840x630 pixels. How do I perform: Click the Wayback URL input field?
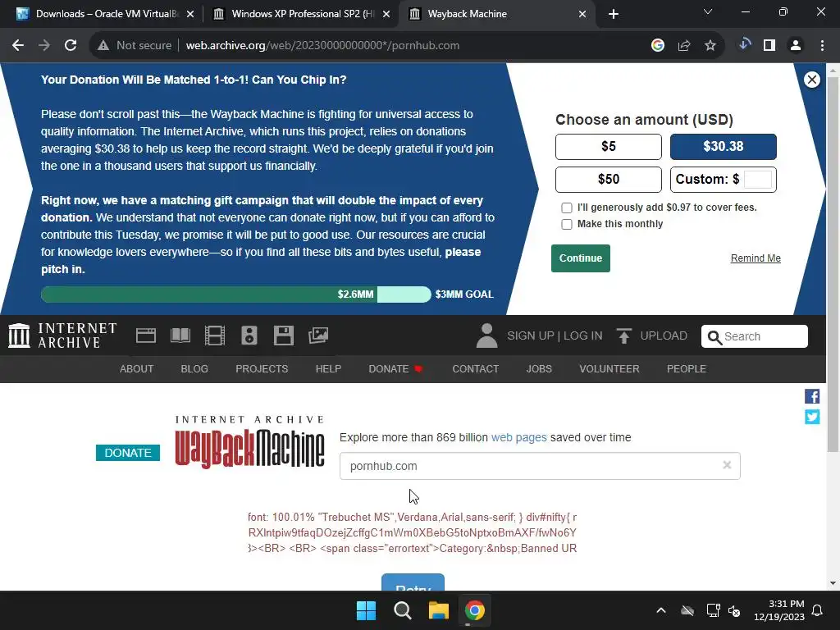tap(540, 466)
